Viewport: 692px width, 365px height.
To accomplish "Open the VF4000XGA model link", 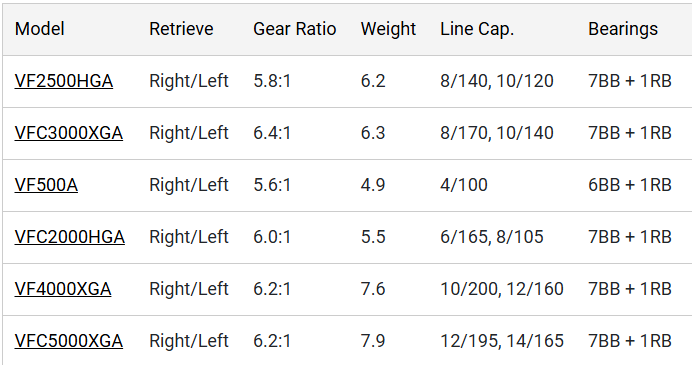I will (63, 290).
